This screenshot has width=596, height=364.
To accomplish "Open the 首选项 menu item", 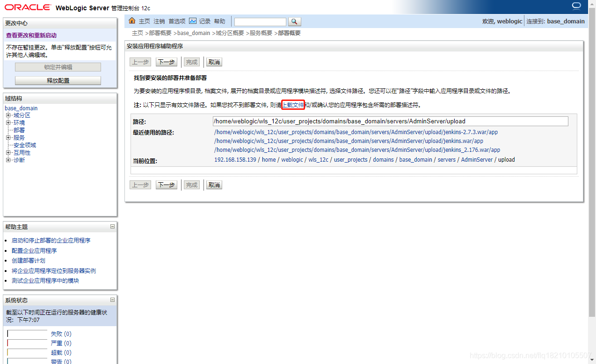I will [x=176, y=21].
